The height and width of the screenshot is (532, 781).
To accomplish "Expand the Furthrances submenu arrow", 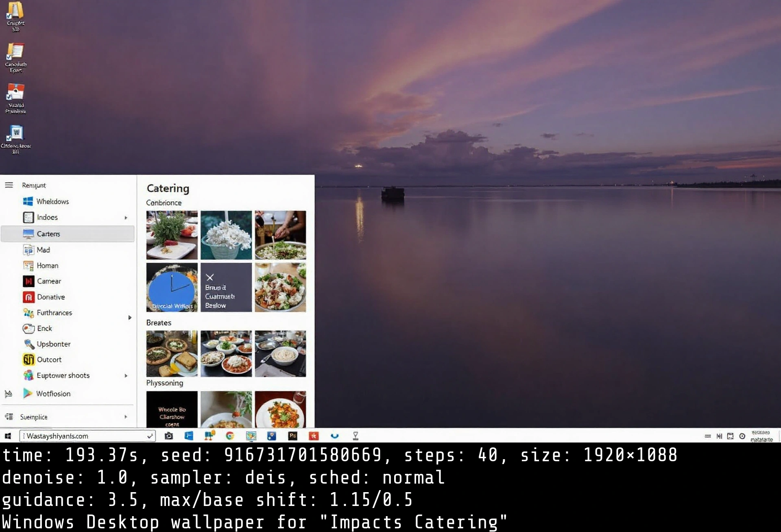I will tap(130, 317).
